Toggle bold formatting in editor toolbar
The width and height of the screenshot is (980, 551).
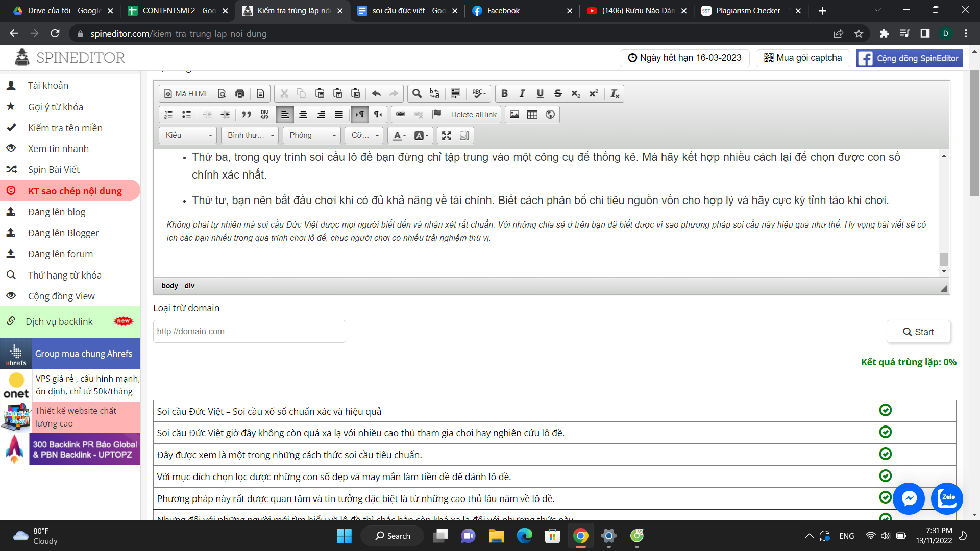pyautogui.click(x=504, y=93)
